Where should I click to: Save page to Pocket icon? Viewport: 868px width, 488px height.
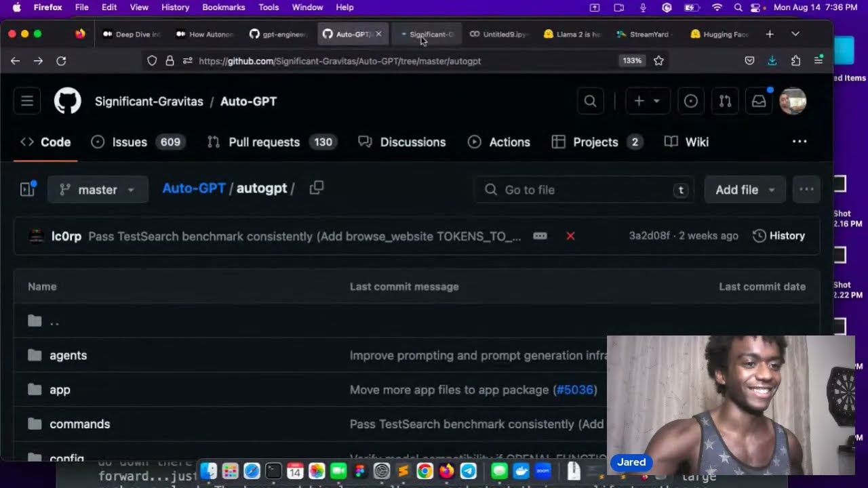coord(749,60)
